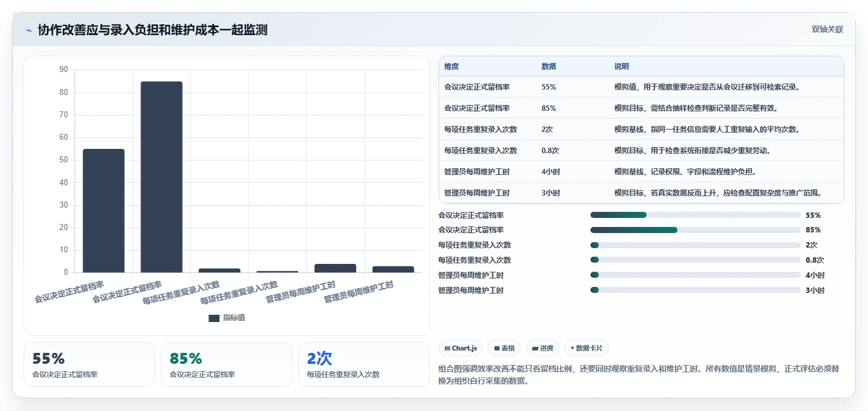Click the 数据 column header
Screen dimensions: 868x411
tap(549, 67)
